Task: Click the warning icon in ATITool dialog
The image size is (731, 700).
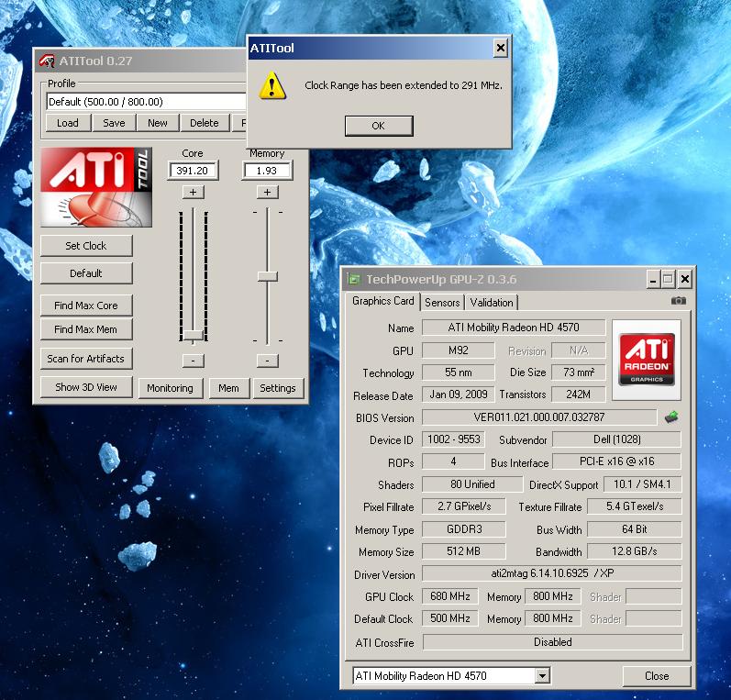Action: pyautogui.click(x=272, y=85)
